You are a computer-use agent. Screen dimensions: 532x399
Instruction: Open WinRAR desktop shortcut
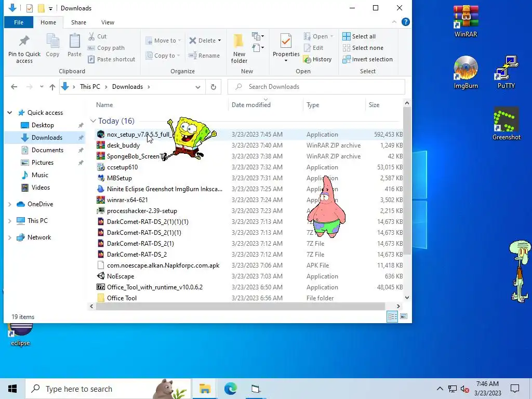465,21
